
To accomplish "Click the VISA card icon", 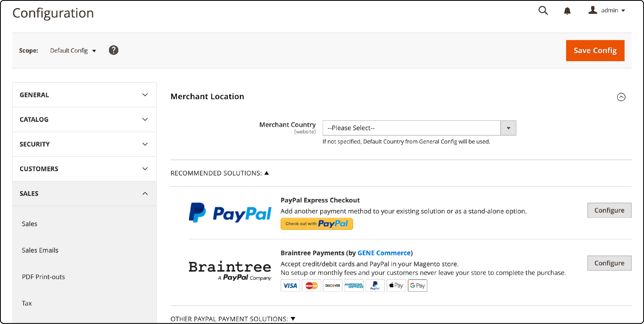I will [290, 285].
